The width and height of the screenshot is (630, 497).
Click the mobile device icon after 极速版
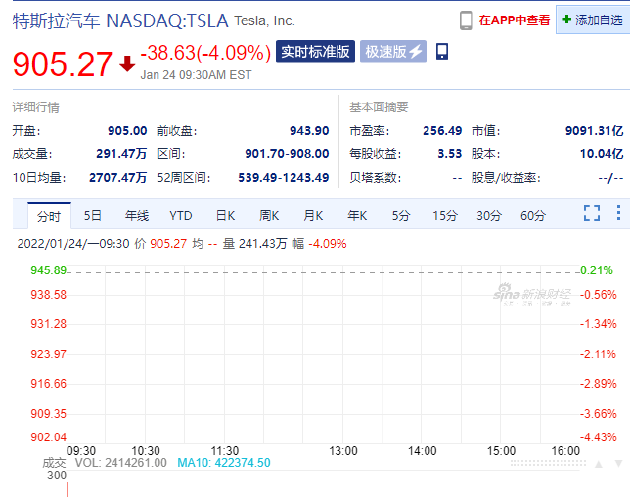(x=442, y=51)
